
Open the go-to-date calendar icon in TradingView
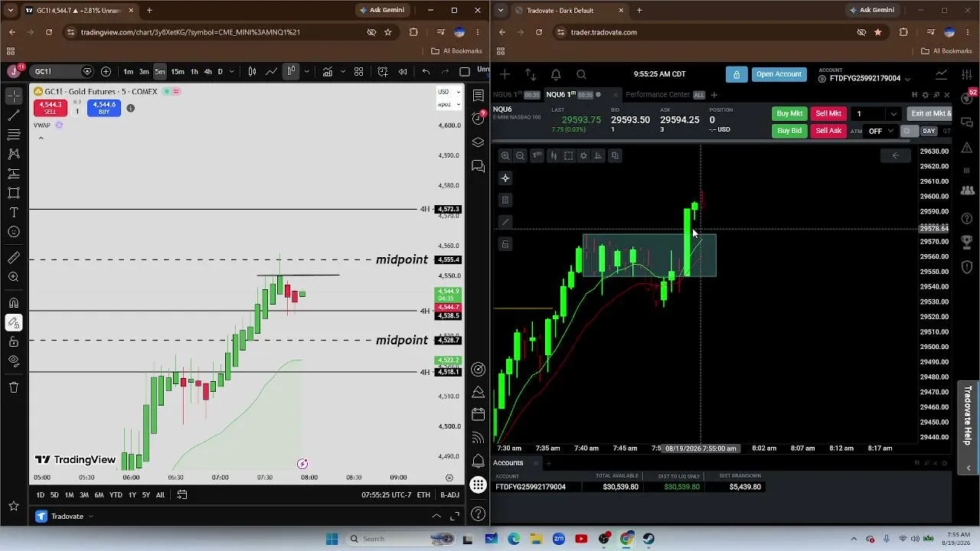click(x=182, y=495)
